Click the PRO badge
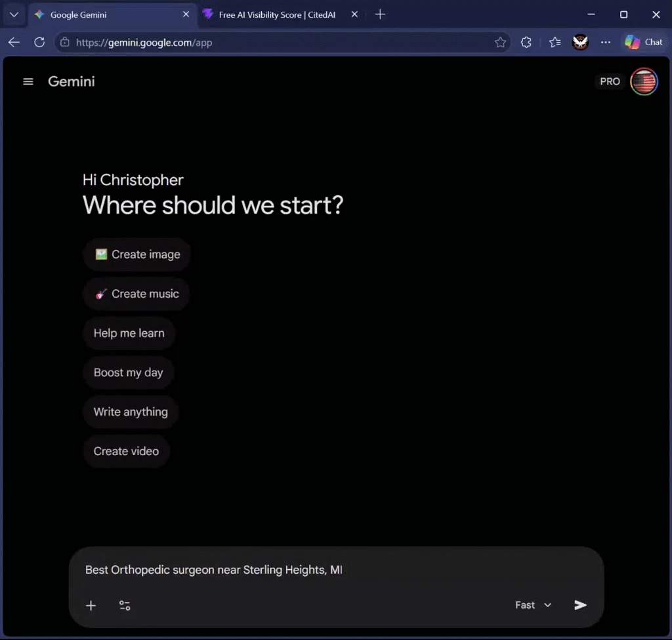672x640 pixels. 610,81
